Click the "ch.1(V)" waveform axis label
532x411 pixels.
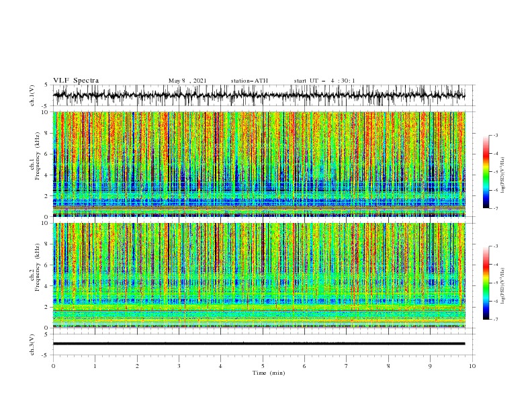tap(32, 95)
